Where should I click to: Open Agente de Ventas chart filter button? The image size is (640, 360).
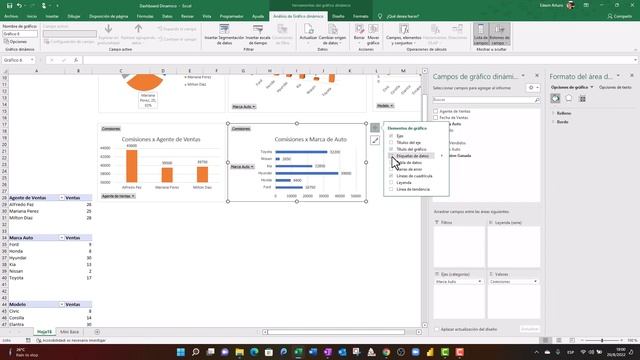pyautogui.click(x=118, y=196)
